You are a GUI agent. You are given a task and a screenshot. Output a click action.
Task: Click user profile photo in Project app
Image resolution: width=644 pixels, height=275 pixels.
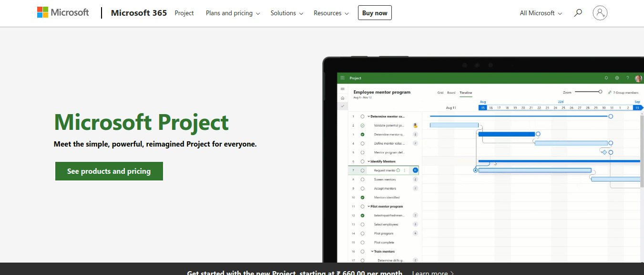(x=638, y=78)
